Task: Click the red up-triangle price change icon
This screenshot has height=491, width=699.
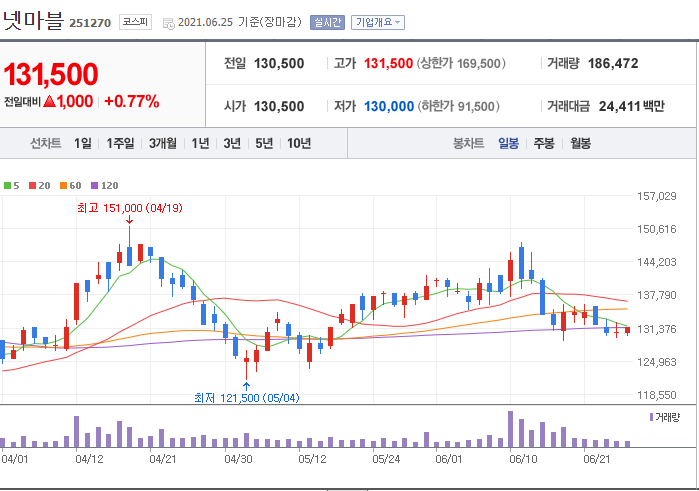Action: (x=50, y=101)
